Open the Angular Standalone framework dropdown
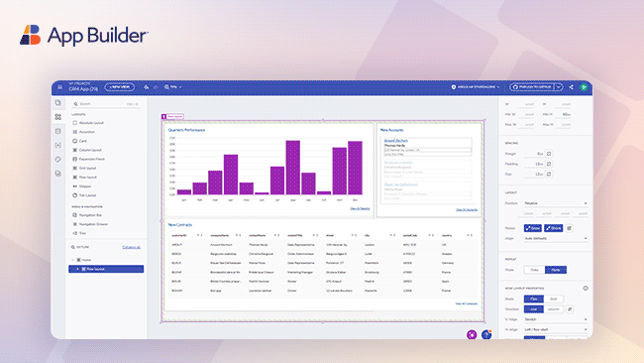The width and height of the screenshot is (644, 363). click(x=476, y=87)
